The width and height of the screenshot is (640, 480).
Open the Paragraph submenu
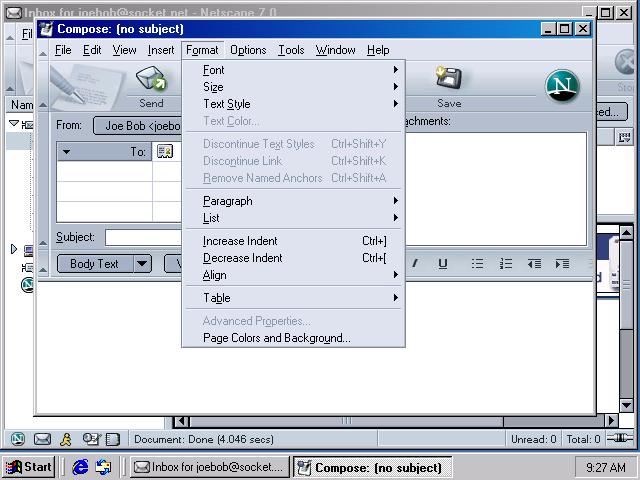[293, 201]
